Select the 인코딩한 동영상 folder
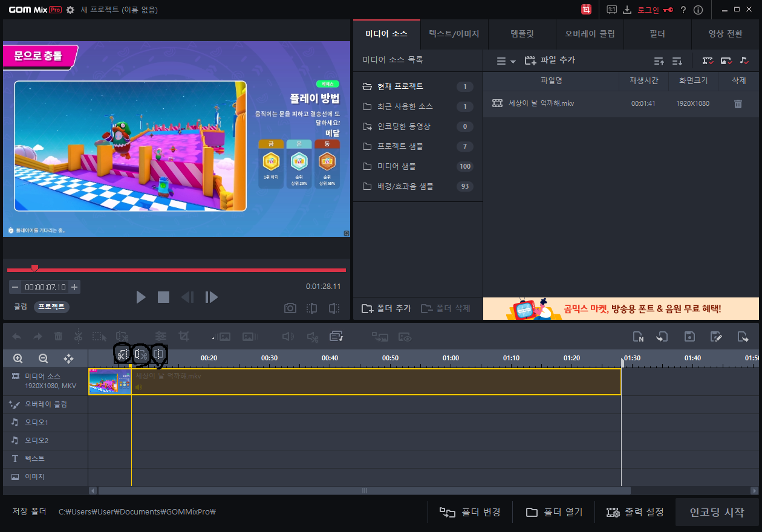Screen dimensions: 762x532 pos(418,126)
